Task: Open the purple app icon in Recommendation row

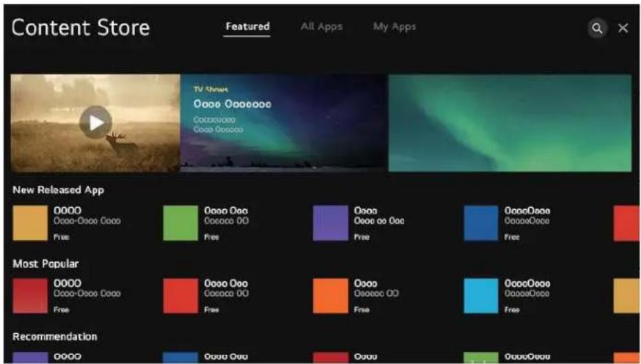Action: 30,358
